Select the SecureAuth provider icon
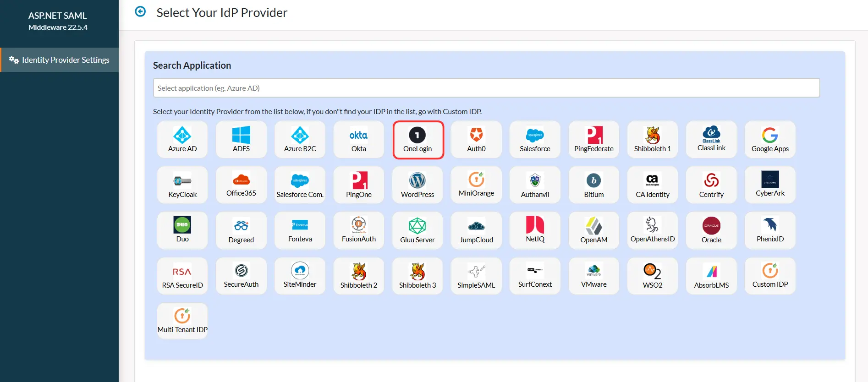Viewport: 868px width, 382px height. 241,276
